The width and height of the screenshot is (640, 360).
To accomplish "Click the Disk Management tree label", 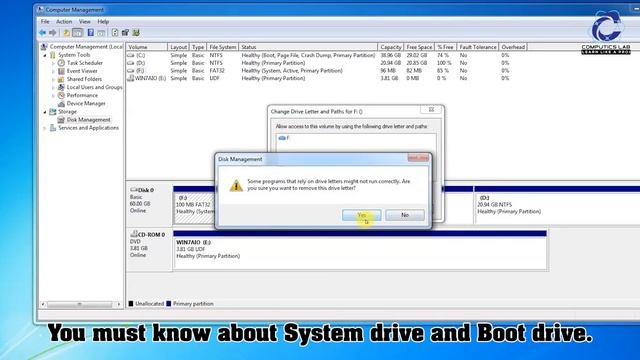I will [x=89, y=120].
